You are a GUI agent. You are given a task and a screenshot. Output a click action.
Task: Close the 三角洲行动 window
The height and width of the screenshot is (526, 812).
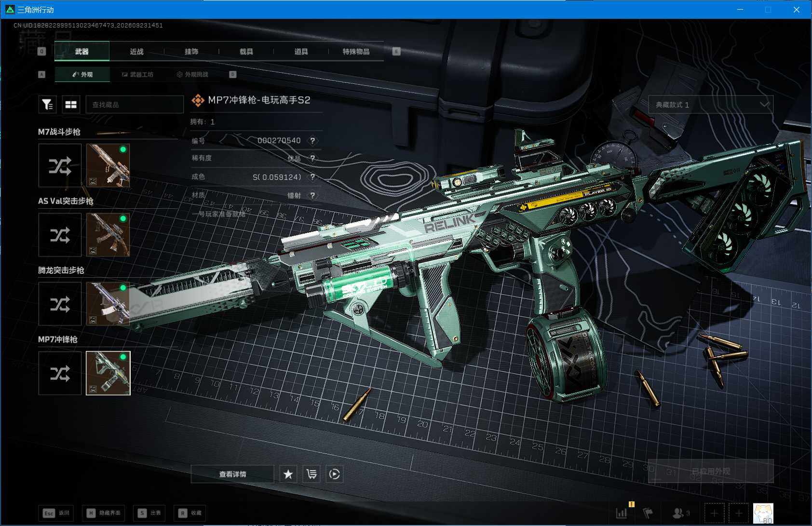coord(796,10)
